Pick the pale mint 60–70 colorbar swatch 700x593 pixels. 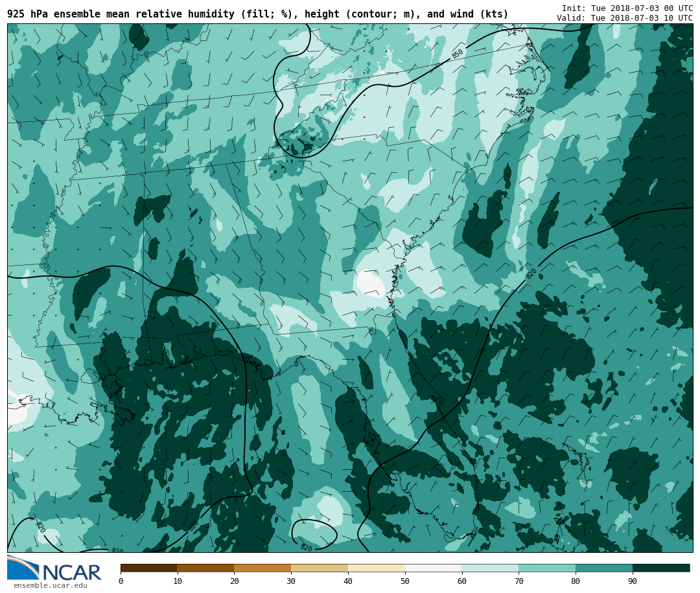[490, 568]
